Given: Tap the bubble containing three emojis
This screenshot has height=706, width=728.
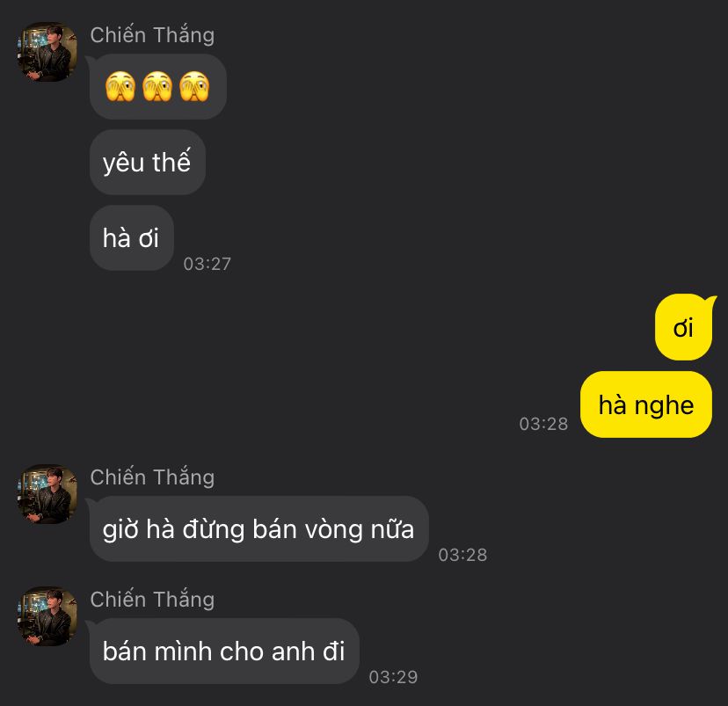Looking at the screenshot, I should tap(158, 86).
